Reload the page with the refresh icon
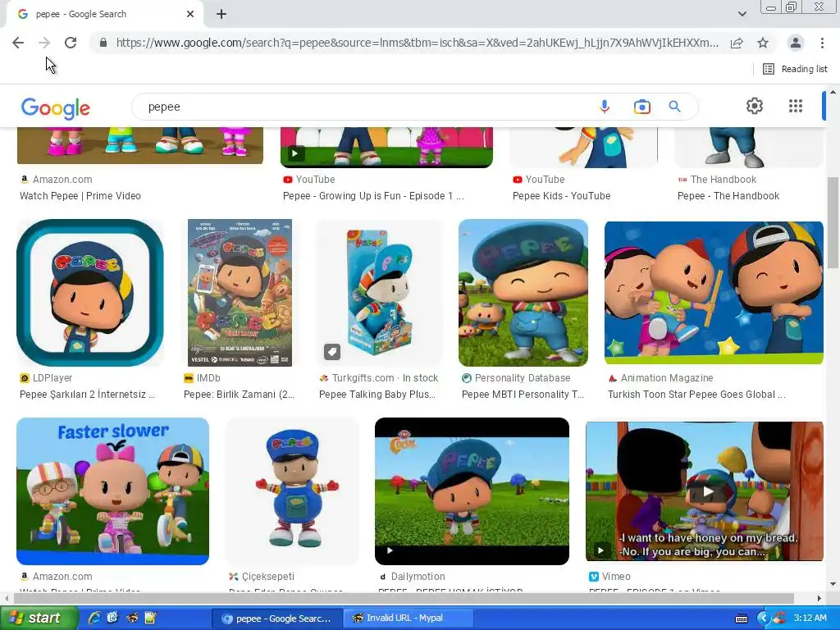Viewport: 840px width, 630px height. (71, 43)
